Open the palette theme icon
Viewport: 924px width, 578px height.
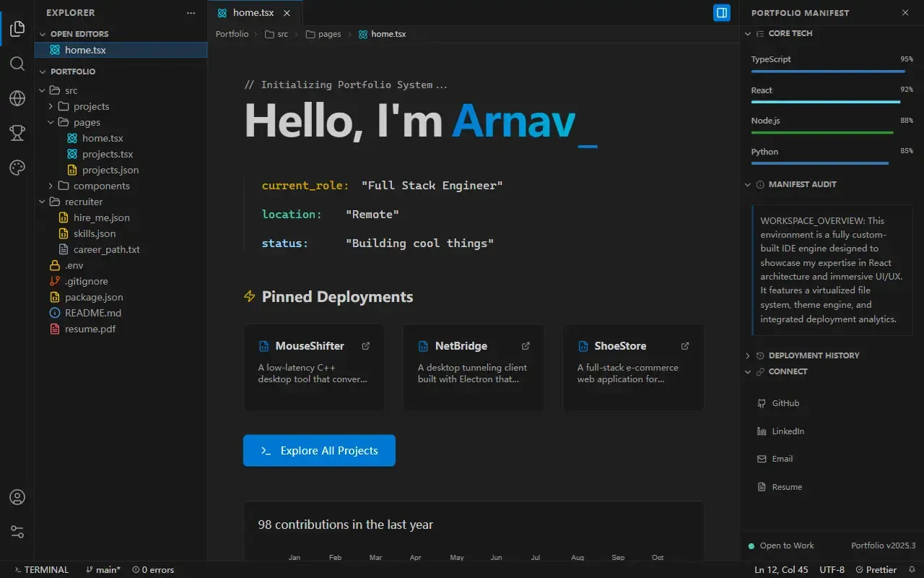point(17,168)
